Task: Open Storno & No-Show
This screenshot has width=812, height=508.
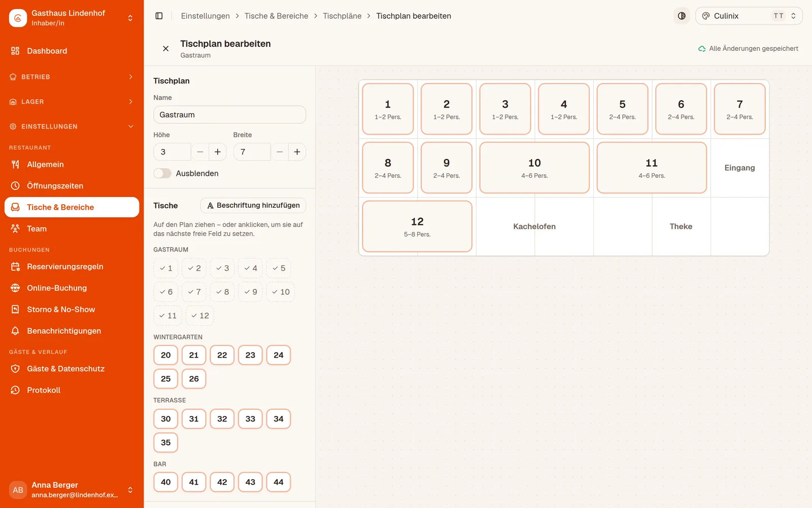Action: [x=72, y=309]
